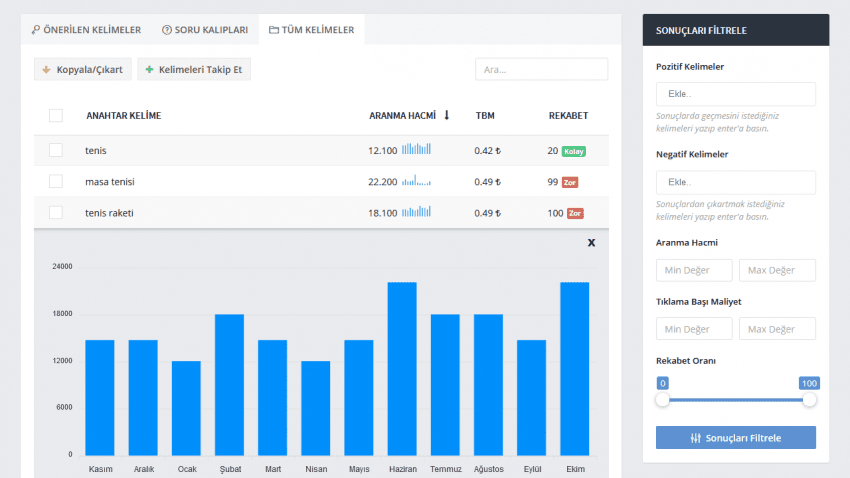Focus Pozitif Kelimeler Ekle field
This screenshot has width=850, height=478.
click(x=736, y=94)
